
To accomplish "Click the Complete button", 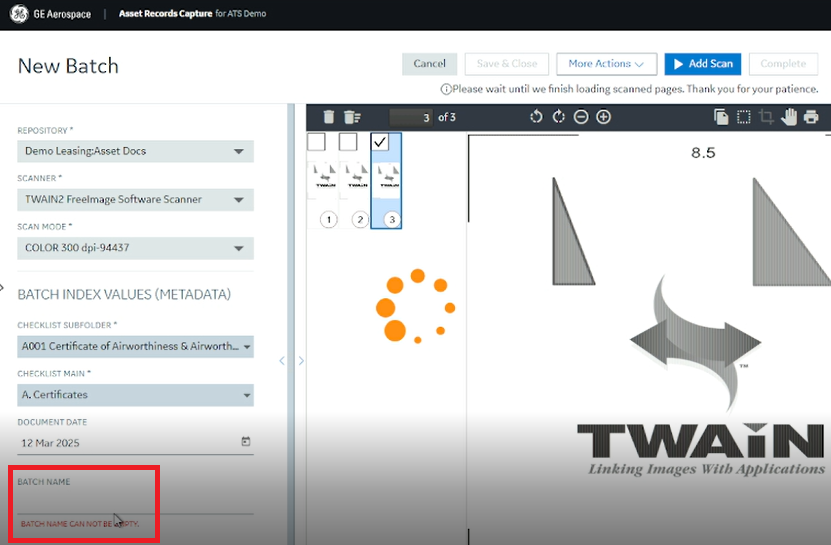I will 783,64.
